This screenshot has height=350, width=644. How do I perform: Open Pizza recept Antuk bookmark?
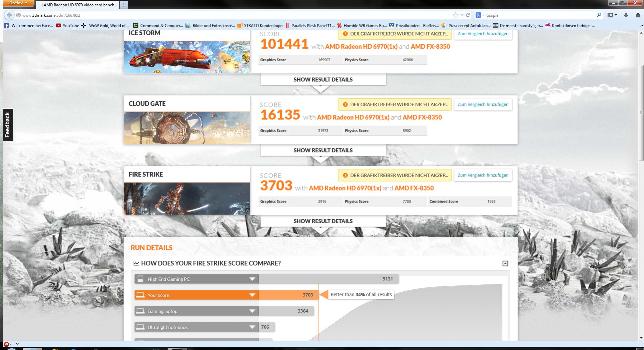[466, 25]
